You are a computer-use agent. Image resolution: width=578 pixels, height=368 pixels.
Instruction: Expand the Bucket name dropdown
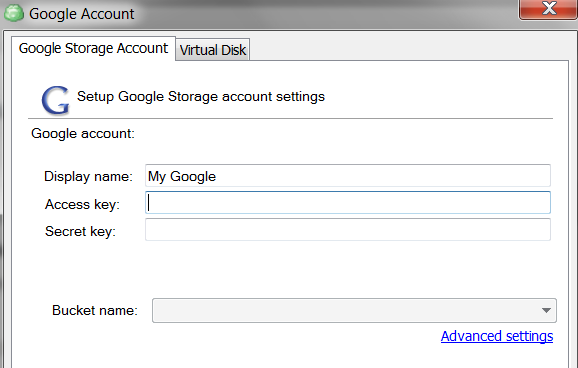tap(354, 310)
